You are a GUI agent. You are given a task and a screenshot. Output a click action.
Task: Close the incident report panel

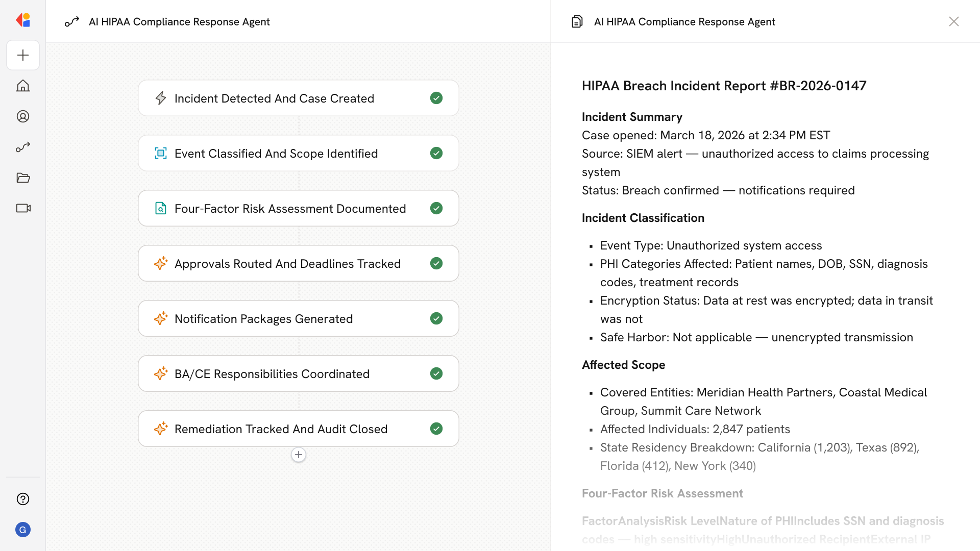coord(953,21)
